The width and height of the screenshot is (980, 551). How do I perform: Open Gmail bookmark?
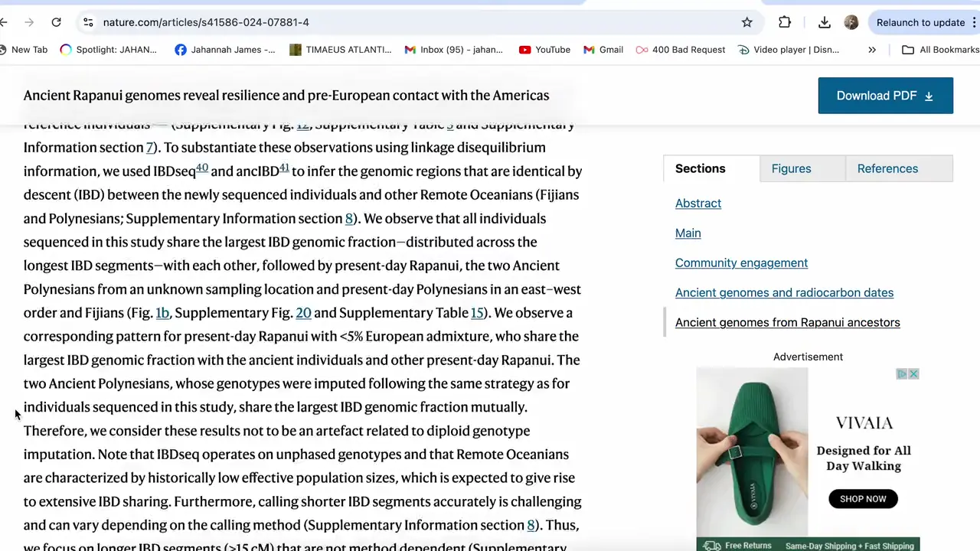click(x=603, y=50)
